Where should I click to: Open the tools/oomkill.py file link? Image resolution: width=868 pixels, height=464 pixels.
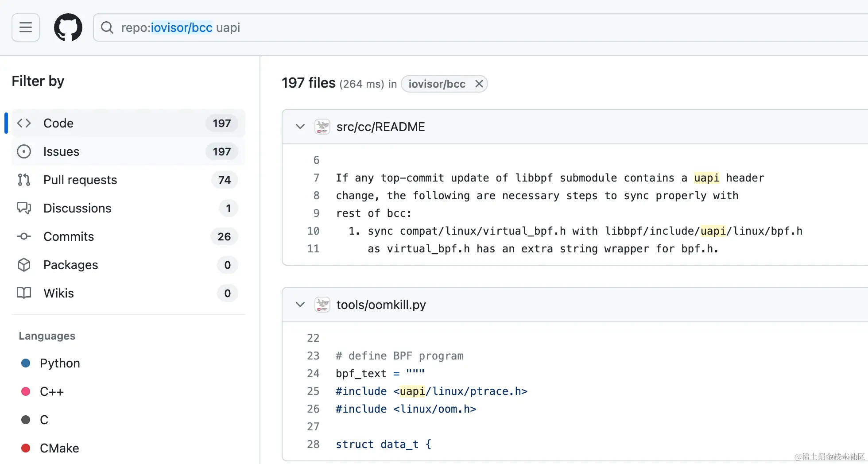(x=381, y=305)
